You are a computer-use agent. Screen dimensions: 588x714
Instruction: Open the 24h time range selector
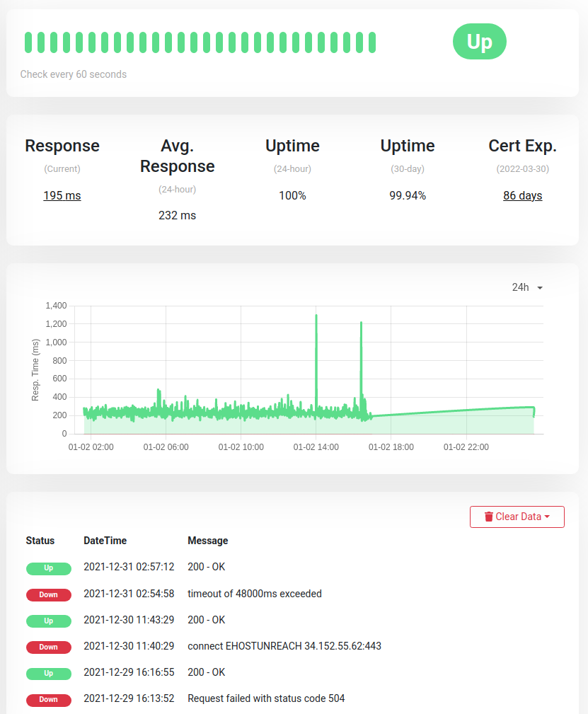pyautogui.click(x=526, y=287)
